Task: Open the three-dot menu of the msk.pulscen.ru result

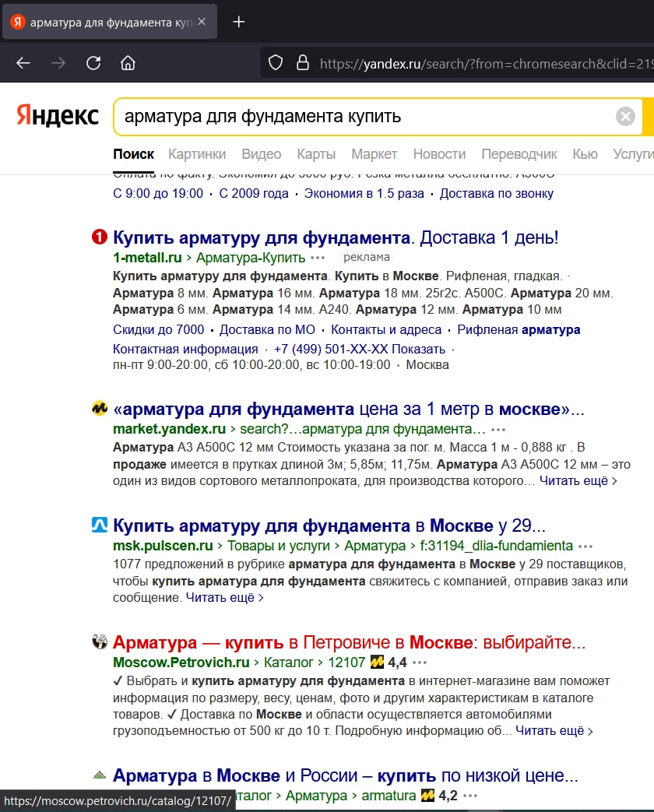Action: coord(585,547)
